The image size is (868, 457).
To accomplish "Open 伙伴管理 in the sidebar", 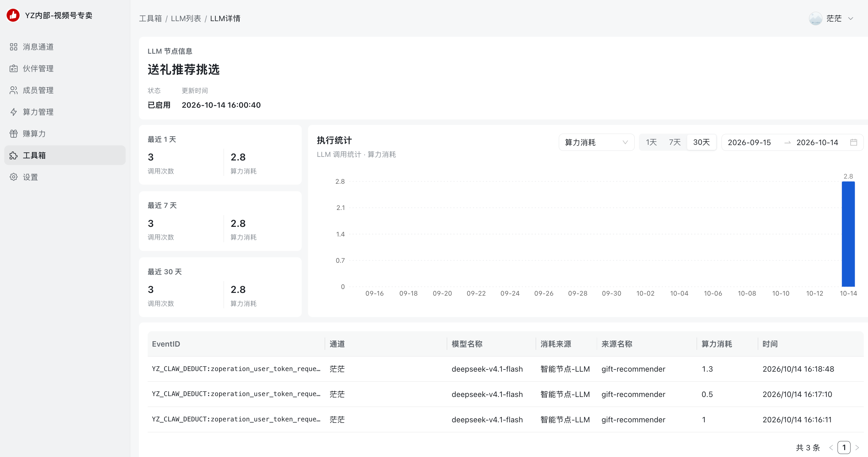I will [x=65, y=68].
